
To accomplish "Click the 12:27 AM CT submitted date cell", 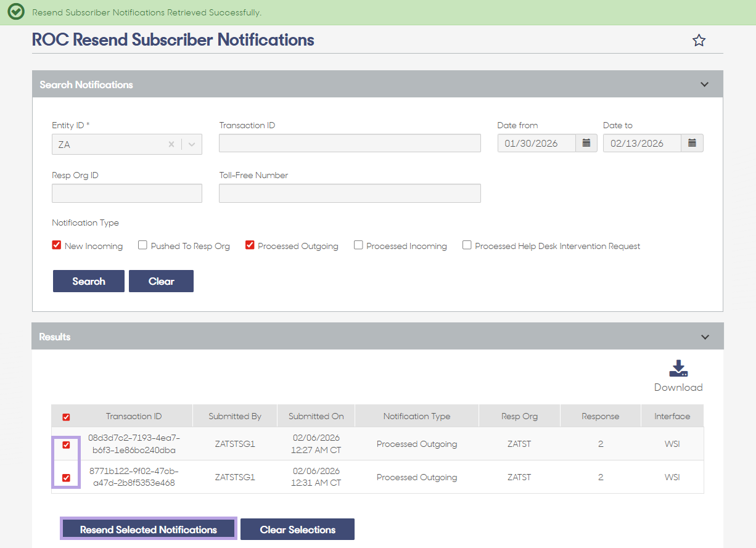I will 316,444.
